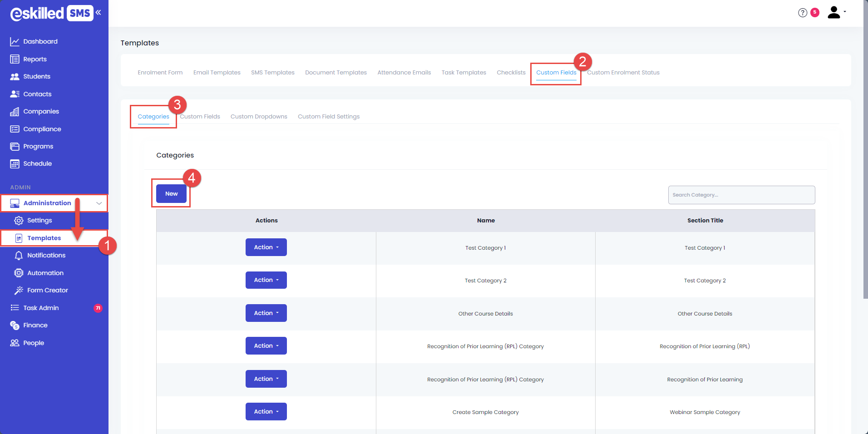This screenshot has width=868, height=434.
Task: Switch to Task Templates tab
Action: coord(464,73)
